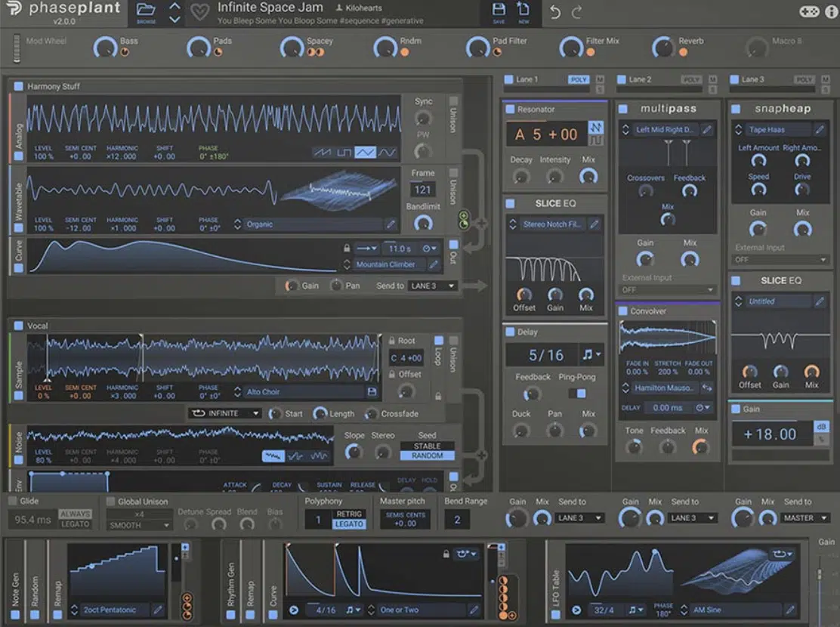Open Harmony Stuff Send to LANE 3 dropdown
840x627 pixels.
tap(432, 286)
